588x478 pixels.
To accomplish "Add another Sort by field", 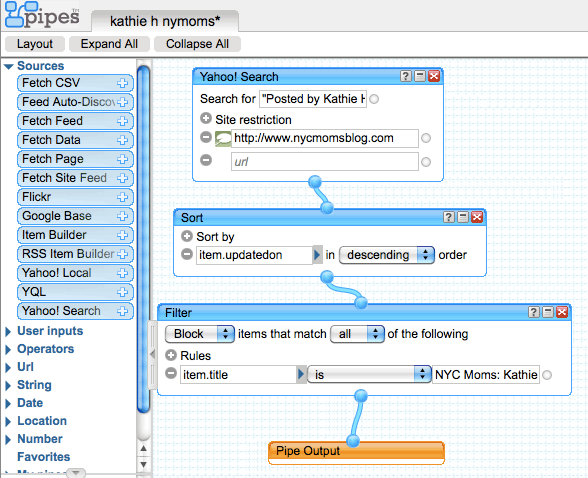I will coord(187,236).
